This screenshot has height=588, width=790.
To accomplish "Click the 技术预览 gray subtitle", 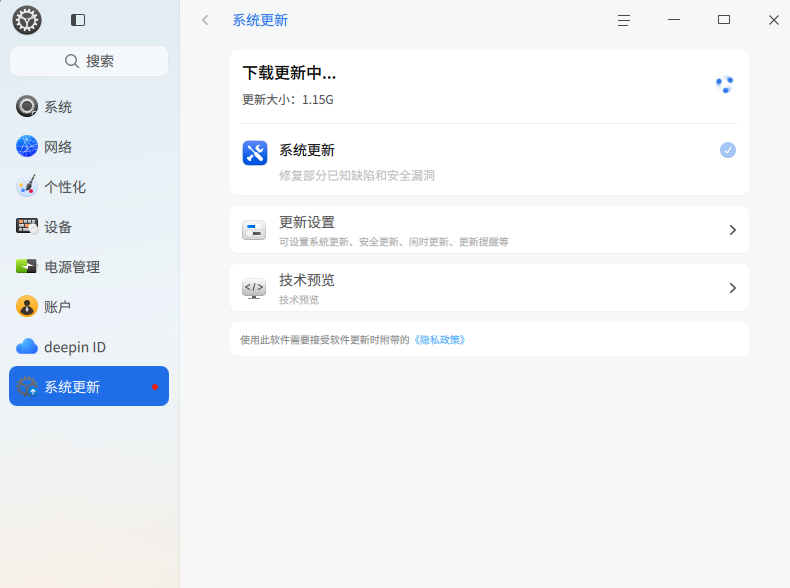I will [299, 300].
